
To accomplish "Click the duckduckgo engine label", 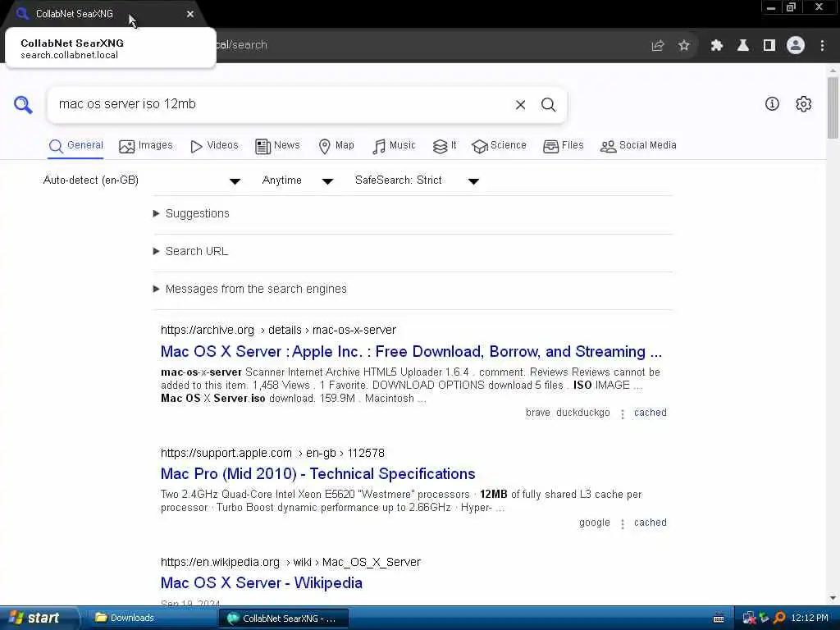I will pos(583,413).
